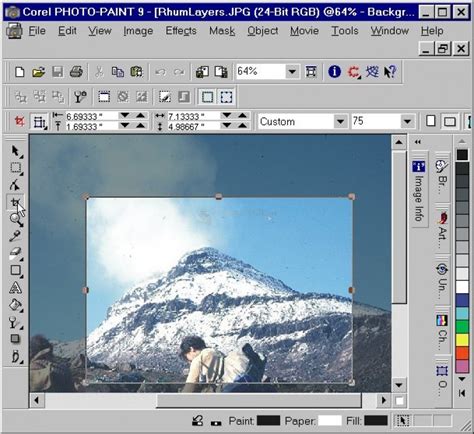474x434 pixels.
Task: Redo action with the redo arrow
Action: coord(179,72)
